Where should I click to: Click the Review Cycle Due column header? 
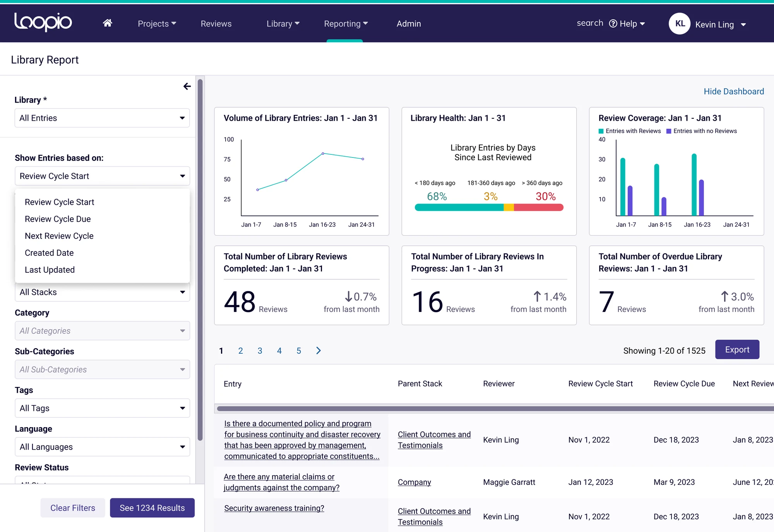pos(684,383)
